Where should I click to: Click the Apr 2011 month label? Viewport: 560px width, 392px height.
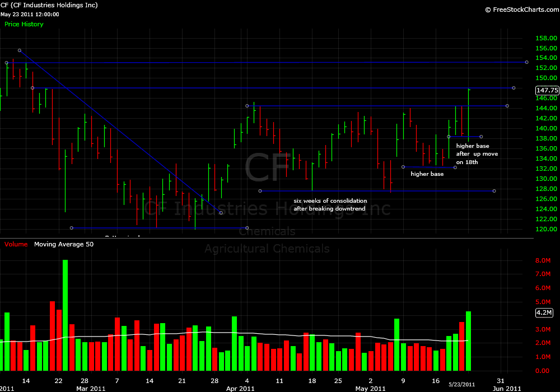[240, 389]
